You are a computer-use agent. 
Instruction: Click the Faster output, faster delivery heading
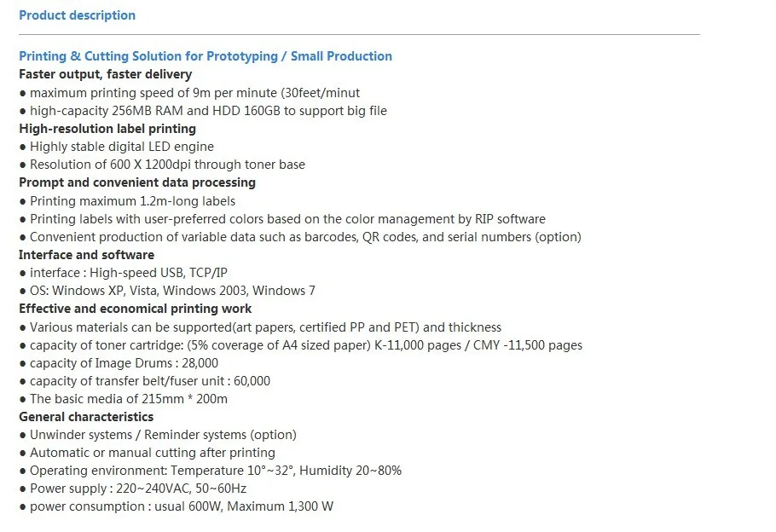(106, 74)
